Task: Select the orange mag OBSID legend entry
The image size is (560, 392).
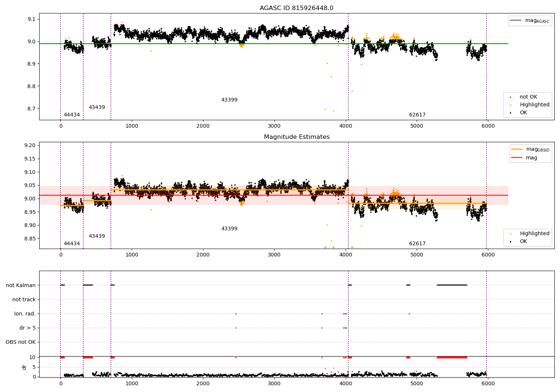Action: pos(531,149)
